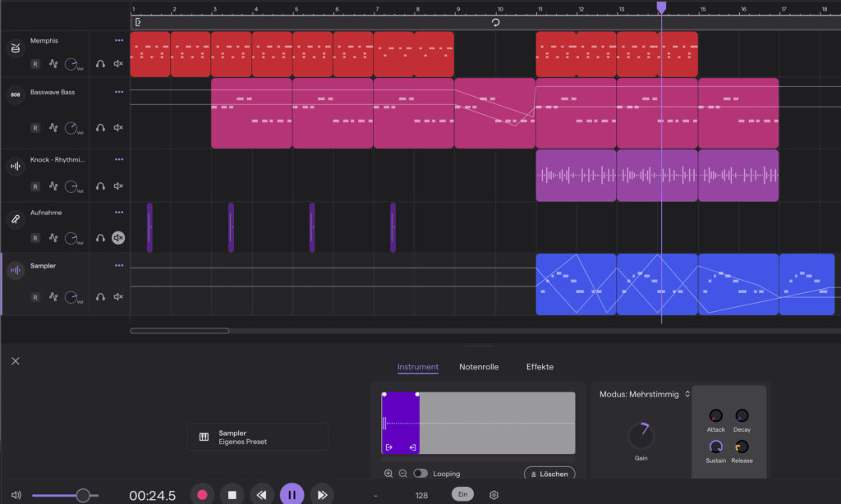Arm recording on Aufnahme track
841x504 pixels.
pos(35,238)
